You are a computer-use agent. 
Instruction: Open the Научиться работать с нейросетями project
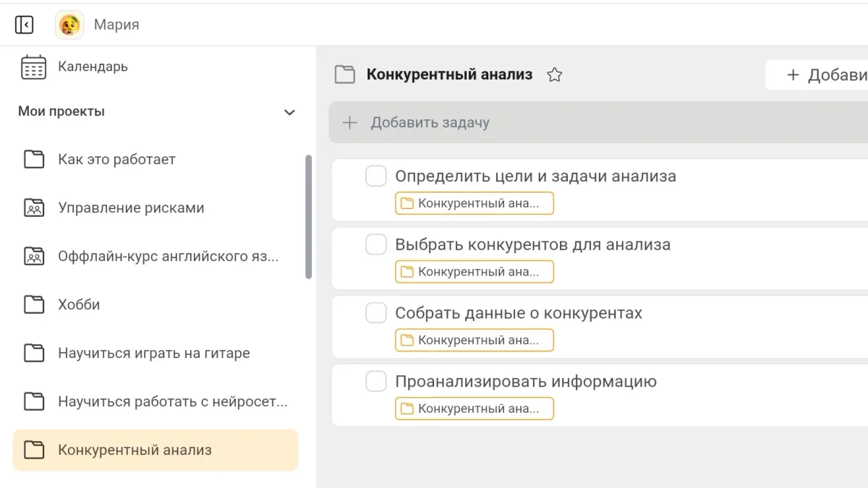(172, 402)
